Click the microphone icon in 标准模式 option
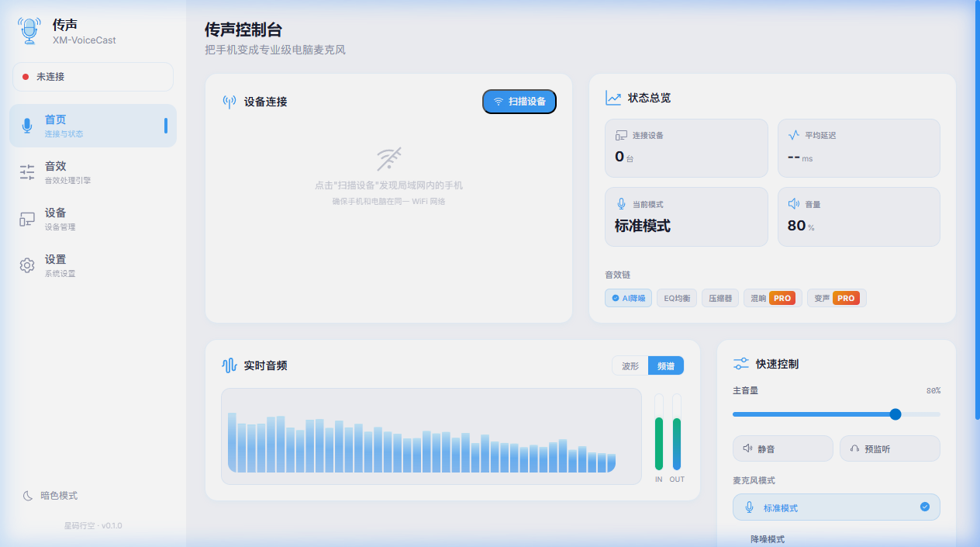The image size is (980, 547). pyautogui.click(x=749, y=507)
